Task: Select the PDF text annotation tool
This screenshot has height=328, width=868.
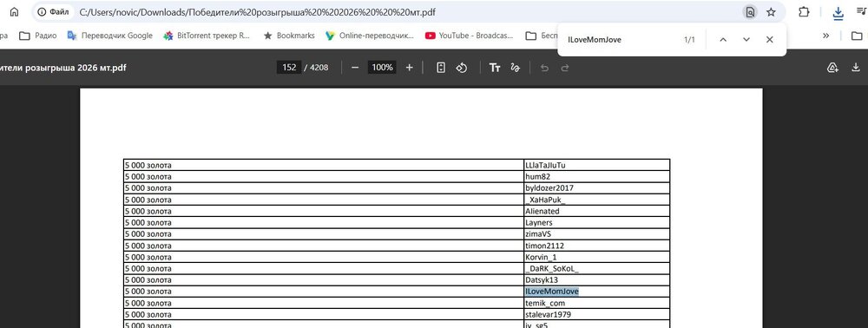Action: 495,68
